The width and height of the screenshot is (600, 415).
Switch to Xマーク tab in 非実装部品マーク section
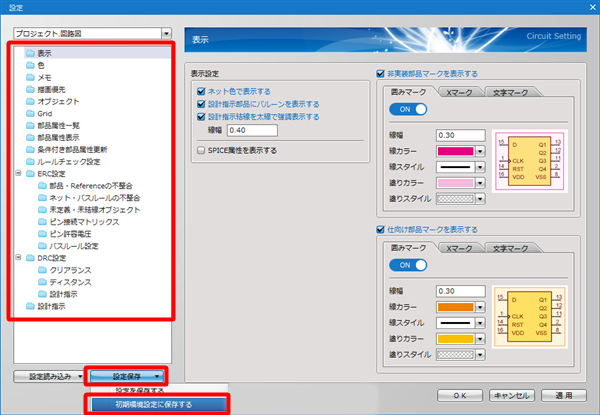point(459,92)
